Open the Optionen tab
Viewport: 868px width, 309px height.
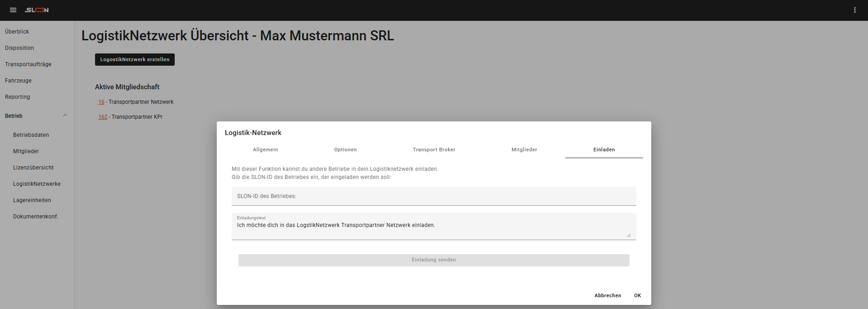[x=345, y=150]
